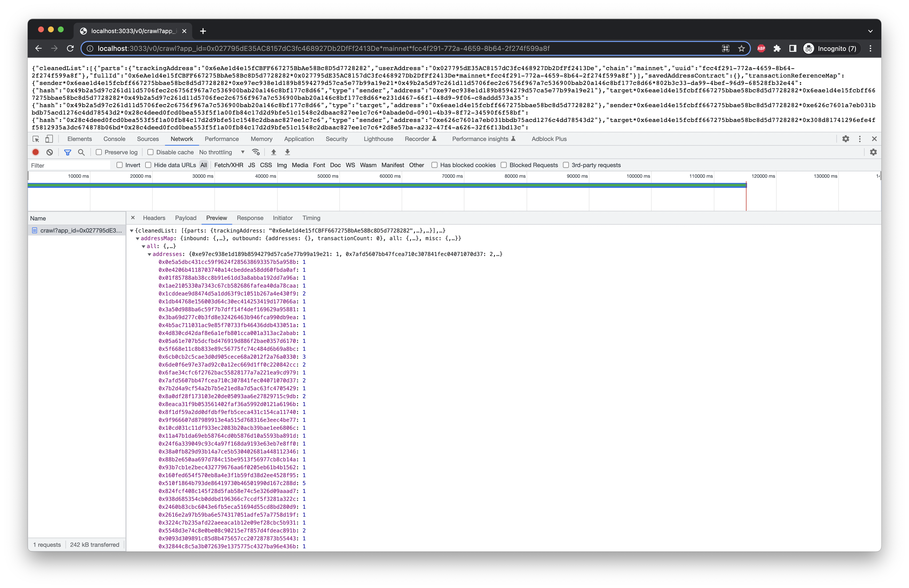Screen dimensions: 909x588
Task: Switch to the Elements panel
Action: pos(80,139)
